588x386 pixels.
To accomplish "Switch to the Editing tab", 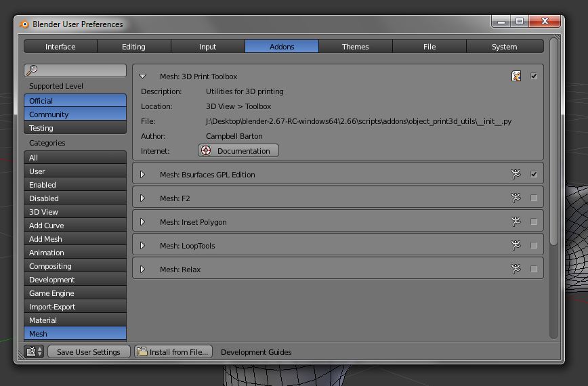I will click(x=134, y=47).
